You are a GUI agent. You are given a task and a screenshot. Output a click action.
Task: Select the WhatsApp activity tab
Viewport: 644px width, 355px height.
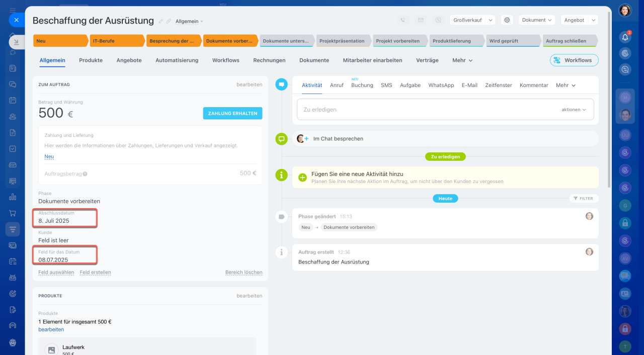coord(441,85)
